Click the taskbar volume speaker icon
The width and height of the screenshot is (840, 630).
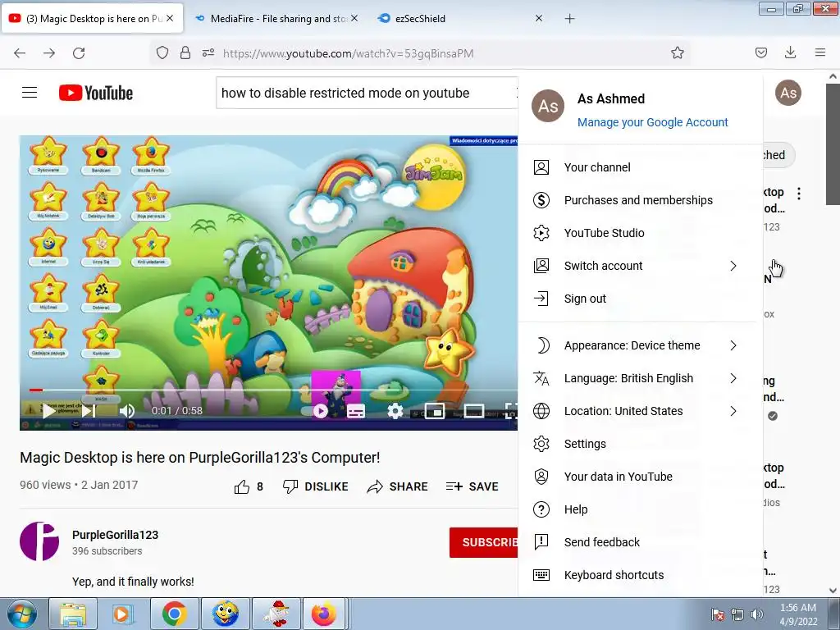pos(756,614)
